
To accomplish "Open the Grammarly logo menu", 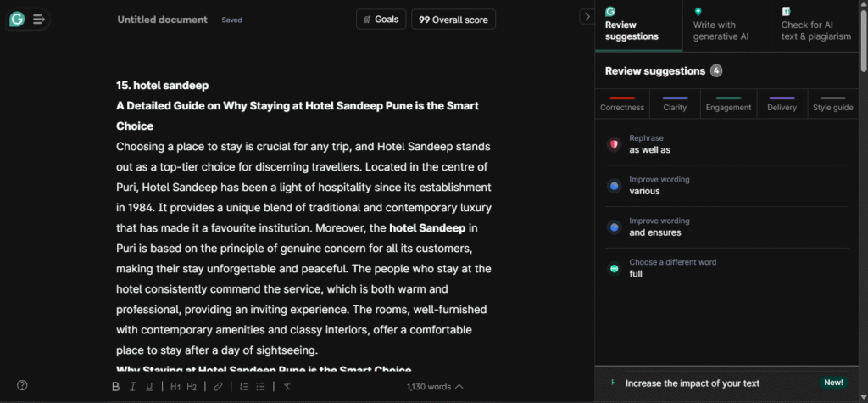I will 17,19.
